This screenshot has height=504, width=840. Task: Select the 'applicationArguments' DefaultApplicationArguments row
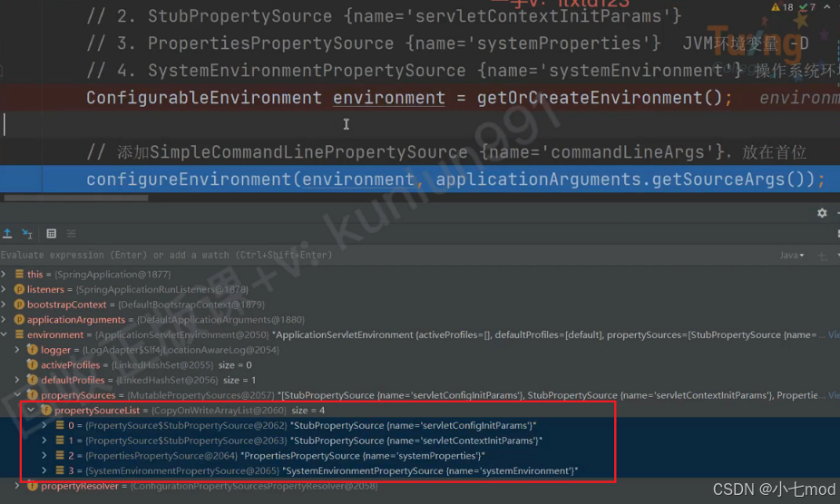(420, 319)
